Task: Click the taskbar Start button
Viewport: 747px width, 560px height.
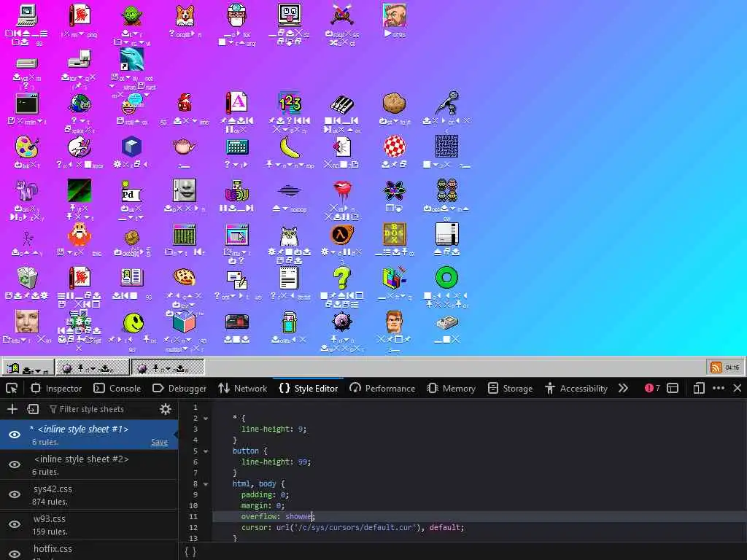Action: (28, 367)
